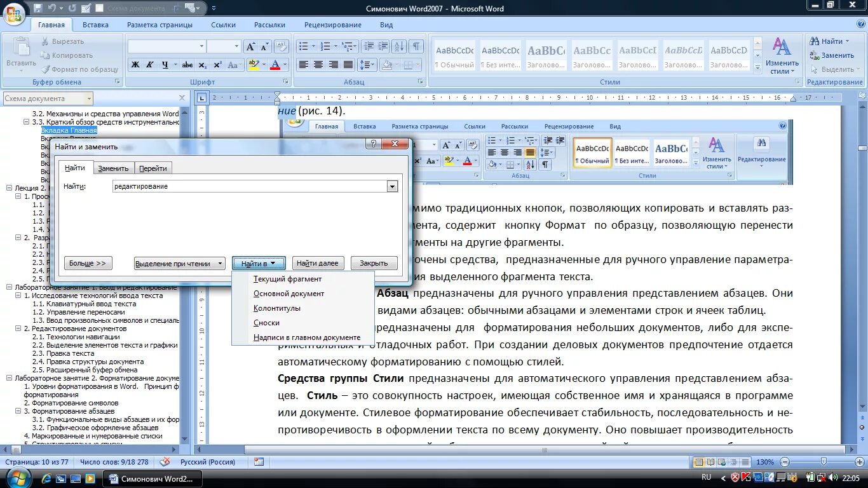Apply underline formatting in the ribbon
This screenshot has width=868, height=488.
click(165, 65)
